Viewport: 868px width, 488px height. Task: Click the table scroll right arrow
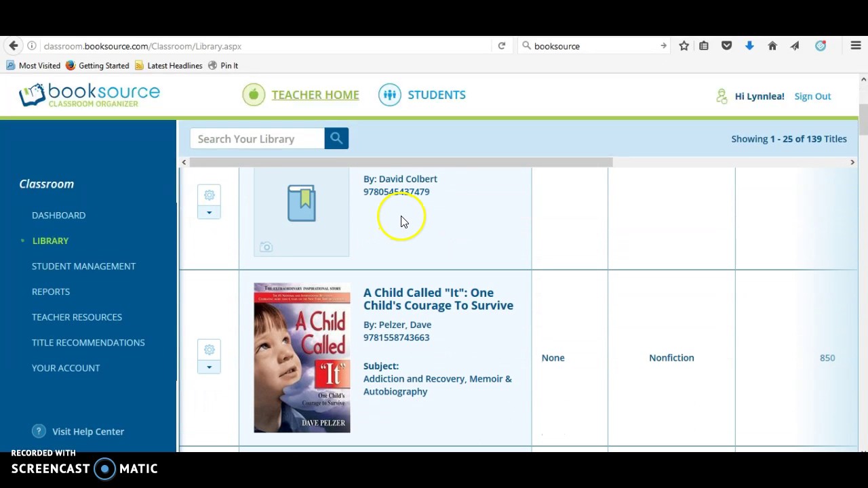click(x=852, y=162)
